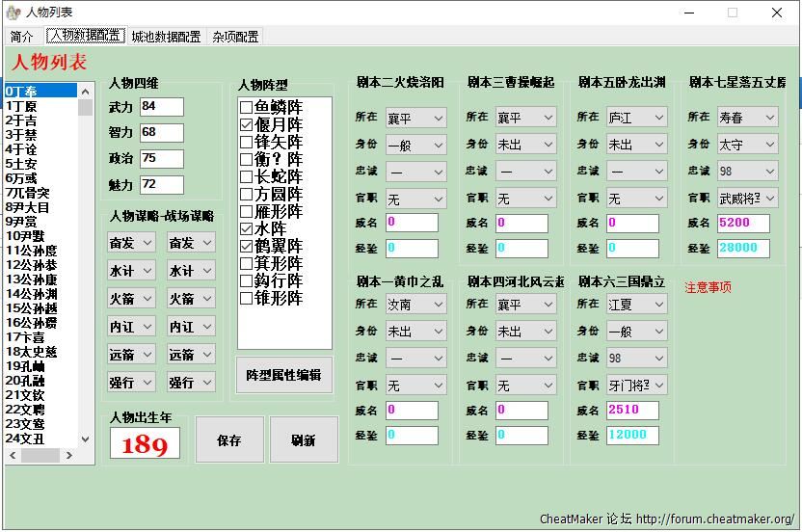Open the 杂项配置 tab
Image resolution: width=802 pixels, height=532 pixels.
235,37
